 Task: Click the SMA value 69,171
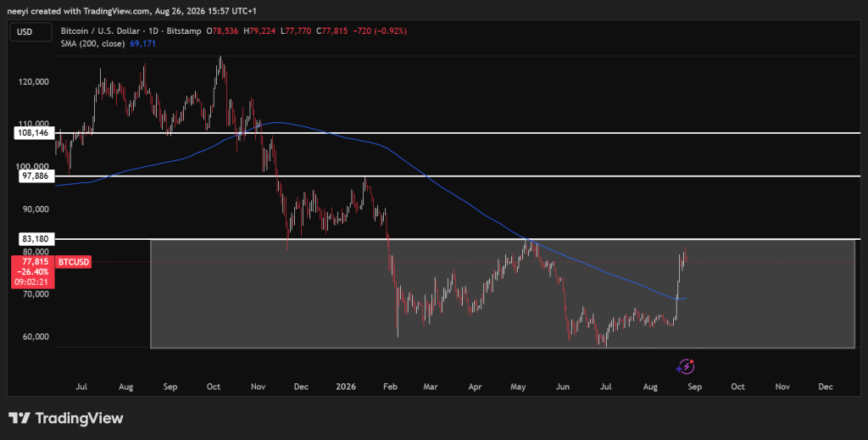pos(142,43)
